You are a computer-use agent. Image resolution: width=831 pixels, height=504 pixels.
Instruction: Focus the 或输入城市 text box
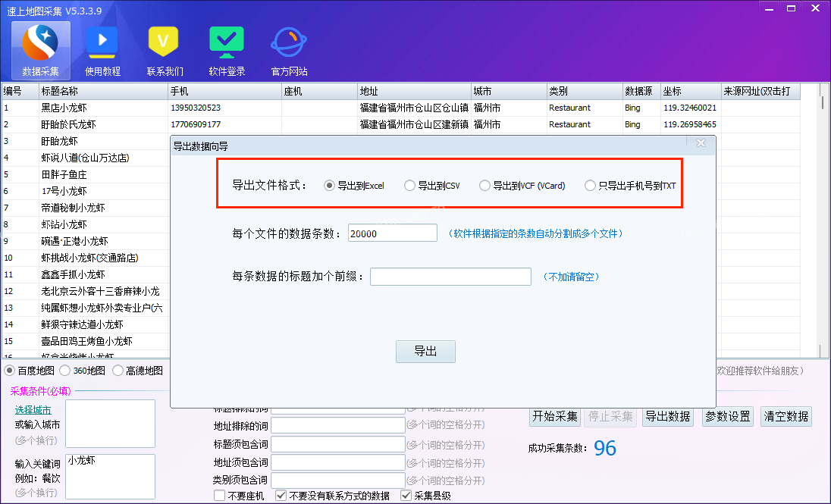(110, 424)
